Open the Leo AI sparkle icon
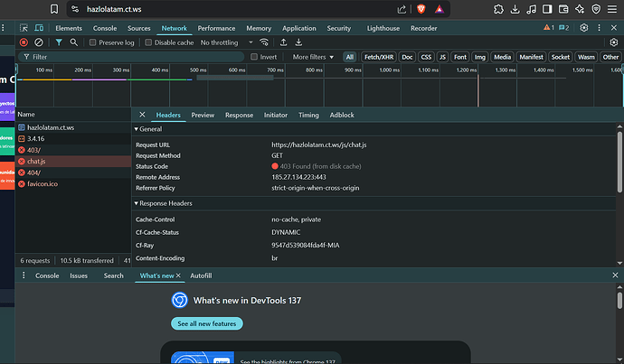The image size is (624, 364). click(x=580, y=9)
